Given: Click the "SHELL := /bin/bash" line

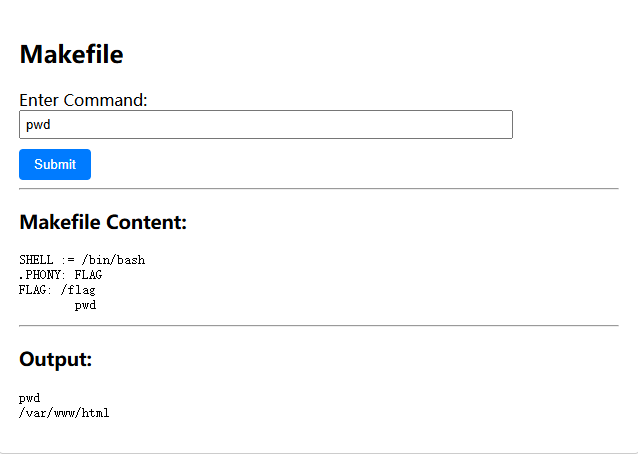Looking at the screenshot, I should (82, 260).
